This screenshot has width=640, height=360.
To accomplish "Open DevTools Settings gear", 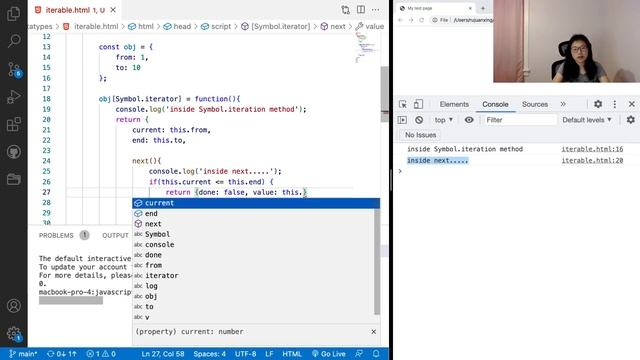I will point(598,104).
